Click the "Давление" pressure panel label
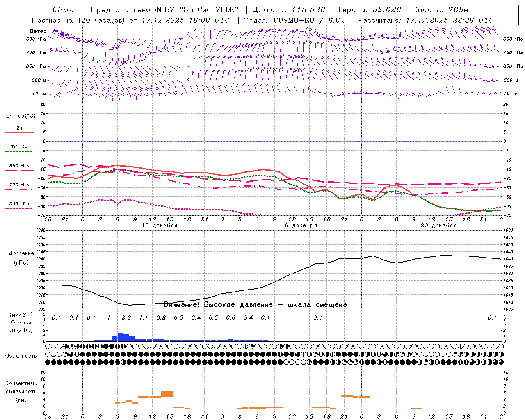 pyautogui.click(x=21, y=253)
